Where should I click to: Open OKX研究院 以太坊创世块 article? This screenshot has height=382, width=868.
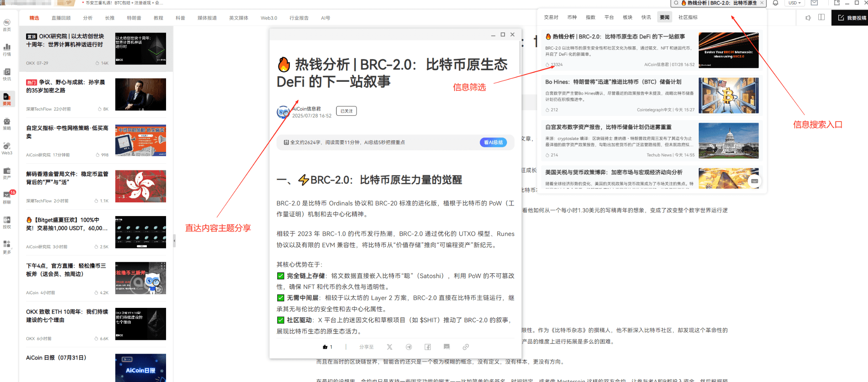click(x=96, y=49)
